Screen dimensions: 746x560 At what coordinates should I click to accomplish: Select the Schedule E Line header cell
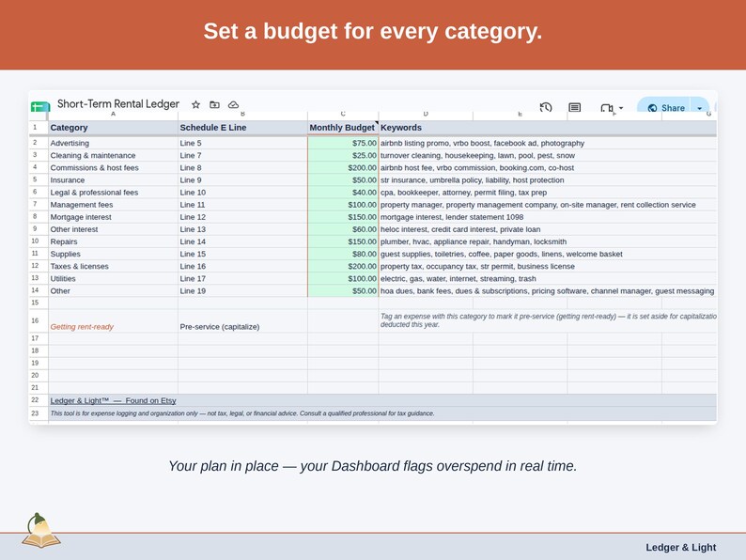(242, 128)
